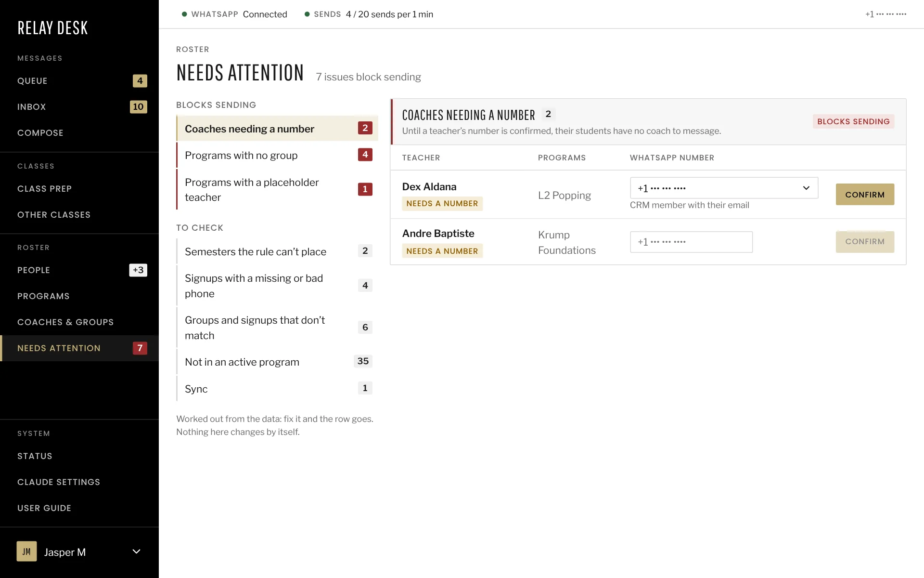Go to People roster
Viewport: 924px width, 578px height.
79,270
